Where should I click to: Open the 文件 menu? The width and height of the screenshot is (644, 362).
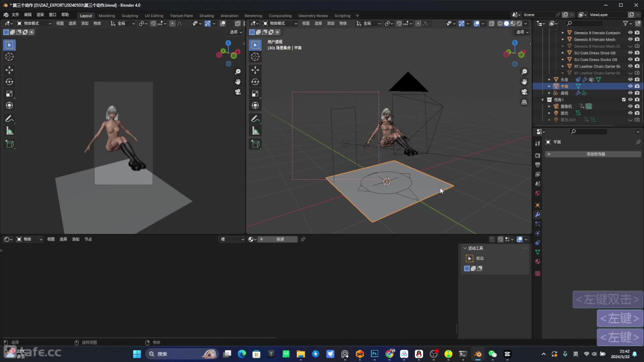[x=15, y=15]
